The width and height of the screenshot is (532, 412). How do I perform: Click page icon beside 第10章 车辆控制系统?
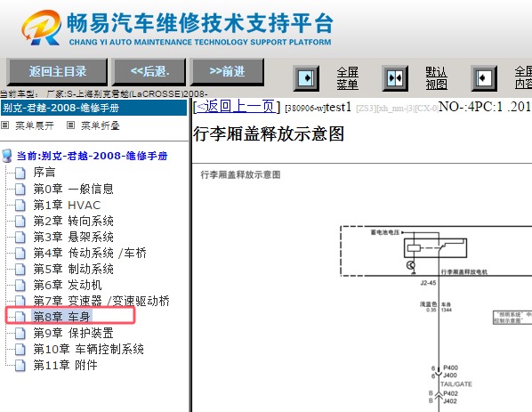click(x=20, y=349)
